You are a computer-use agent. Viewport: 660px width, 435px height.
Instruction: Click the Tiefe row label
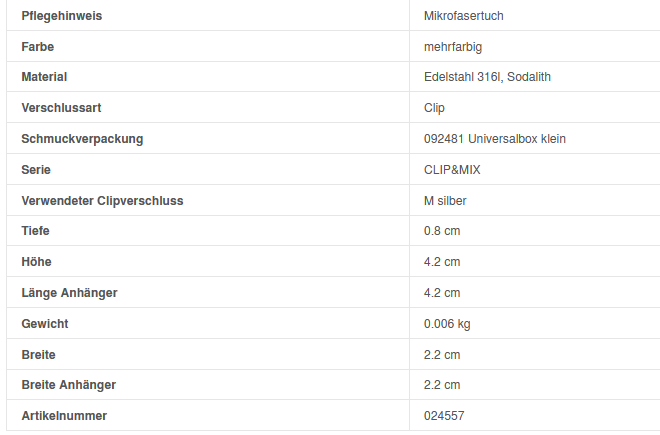pos(35,231)
